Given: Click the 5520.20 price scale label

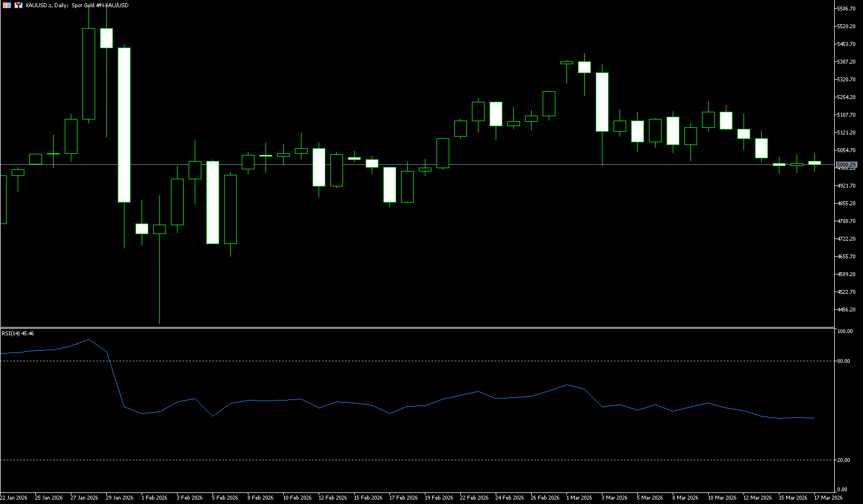Looking at the screenshot, I should tap(846, 27).
